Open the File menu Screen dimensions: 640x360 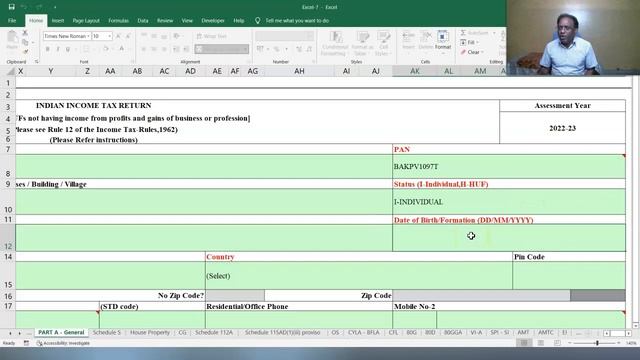click(12, 20)
